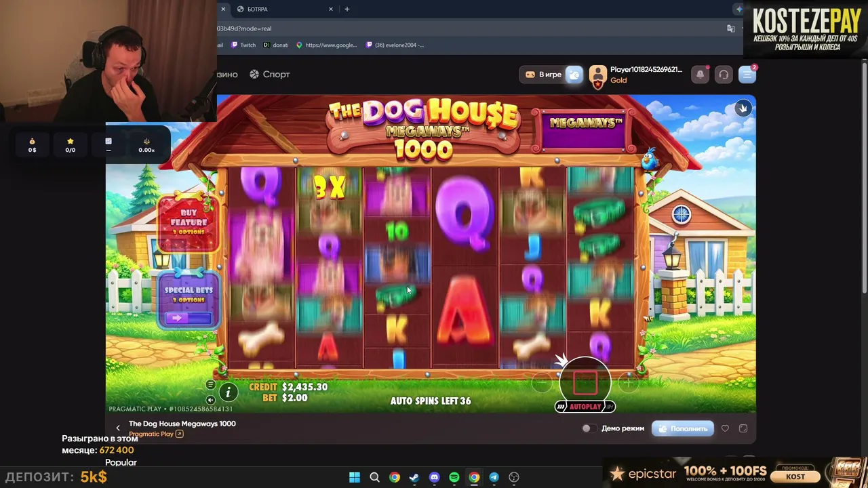The image size is (868, 488).
Task: Open the evelone2004 bookmark
Action: pyautogui.click(x=395, y=45)
